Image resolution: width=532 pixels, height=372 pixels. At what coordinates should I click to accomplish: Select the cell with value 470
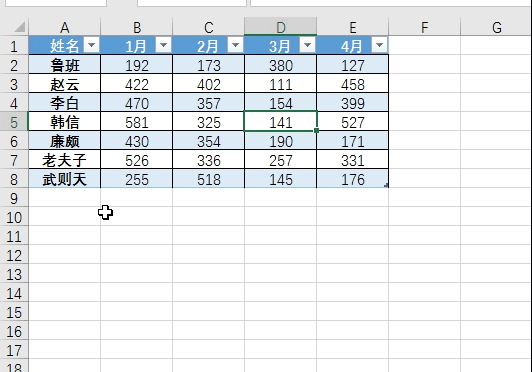pos(136,103)
